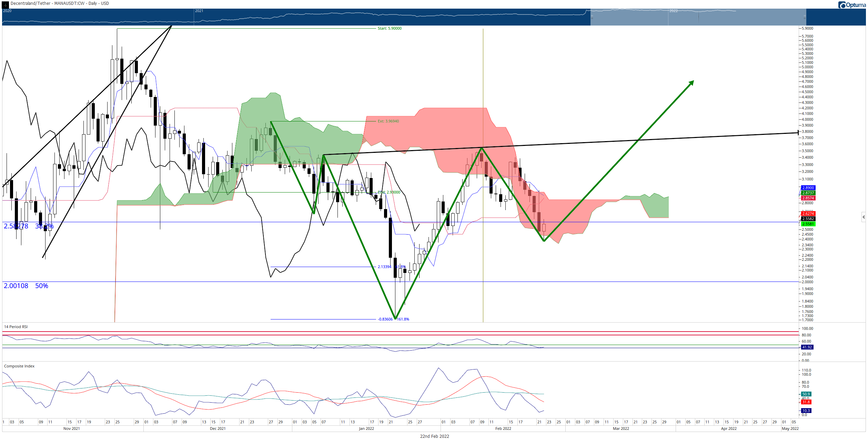Screen dimensions: 868x443
Task: Click the 14 Period RSI pane label
Action: [16, 327]
